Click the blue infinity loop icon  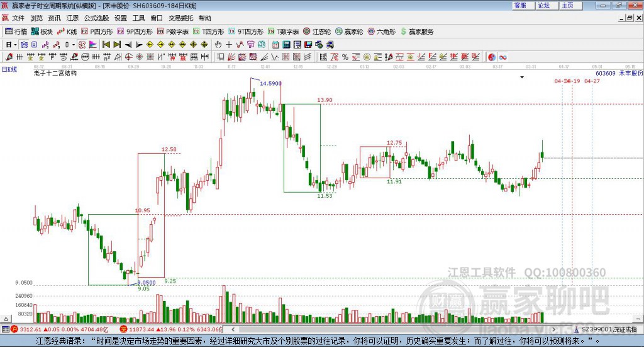502,57
